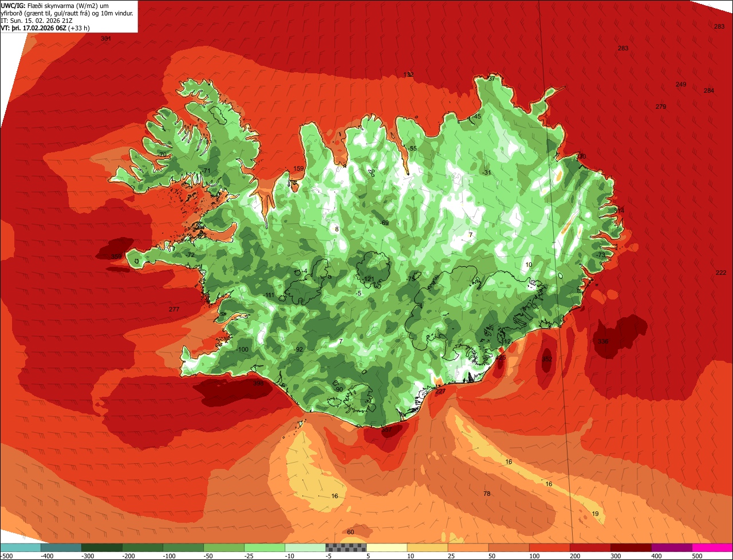Click the map value '-55' in north Iceland
The width and height of the screenshot is (733, 560).
coord(412,148)
